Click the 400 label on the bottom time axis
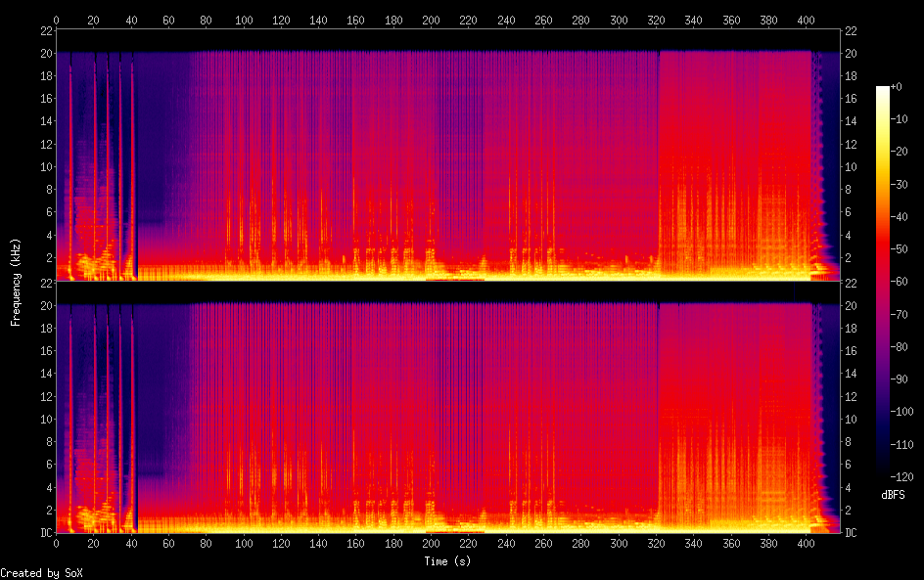This screenshot has width=924, height=580. [806, 543]
